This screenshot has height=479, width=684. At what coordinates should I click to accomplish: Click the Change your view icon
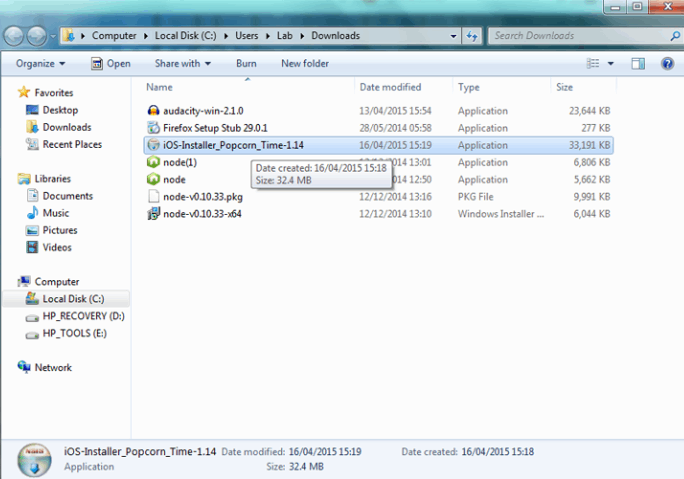(593, 64)
